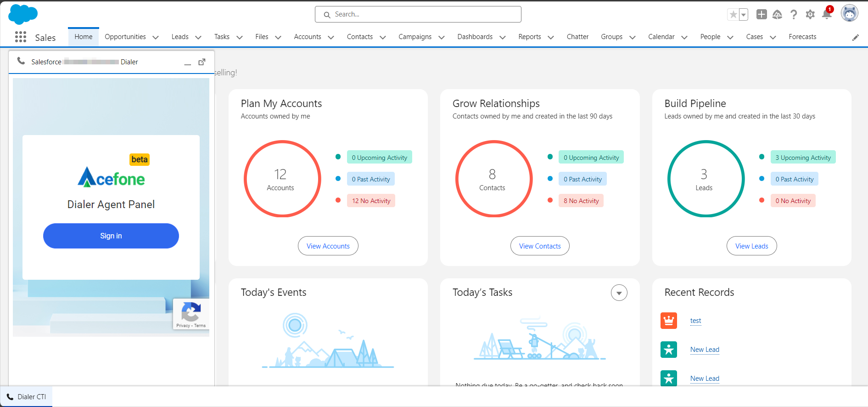
Task: Click the phone icon in Dialer header
Action: (21, 61)
